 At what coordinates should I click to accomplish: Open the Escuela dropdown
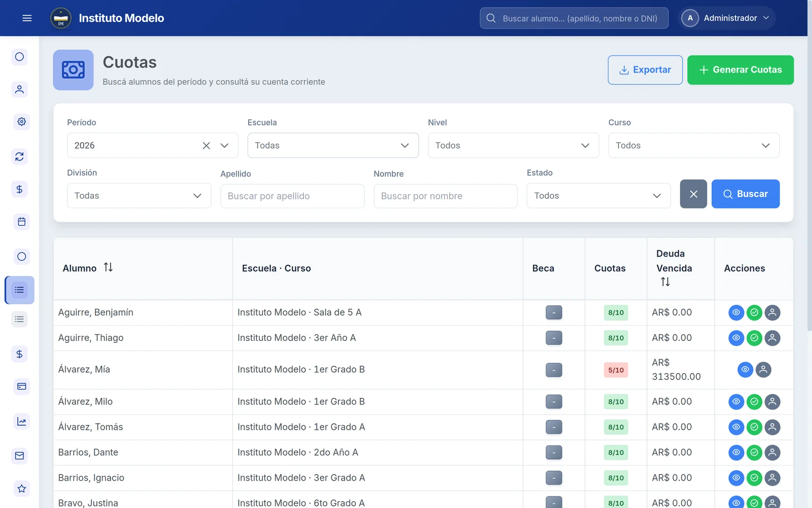333,145
